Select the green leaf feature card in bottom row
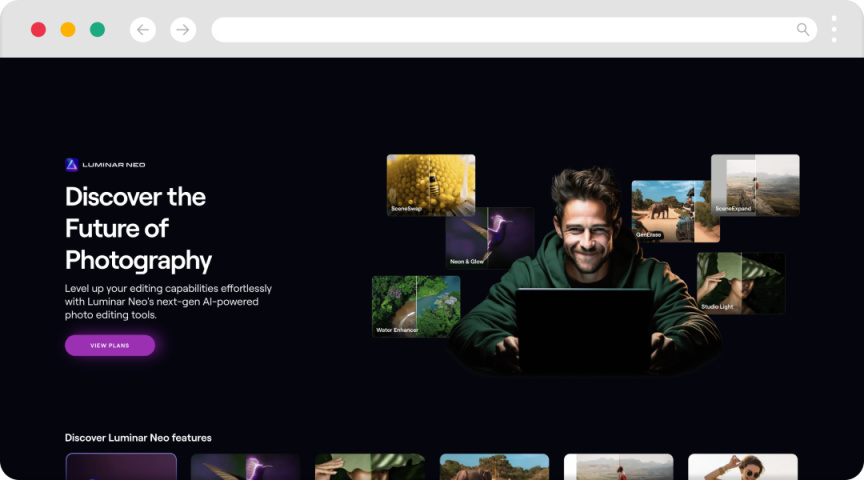This screenshot has height=480, width=864. [x=370, y=467]
